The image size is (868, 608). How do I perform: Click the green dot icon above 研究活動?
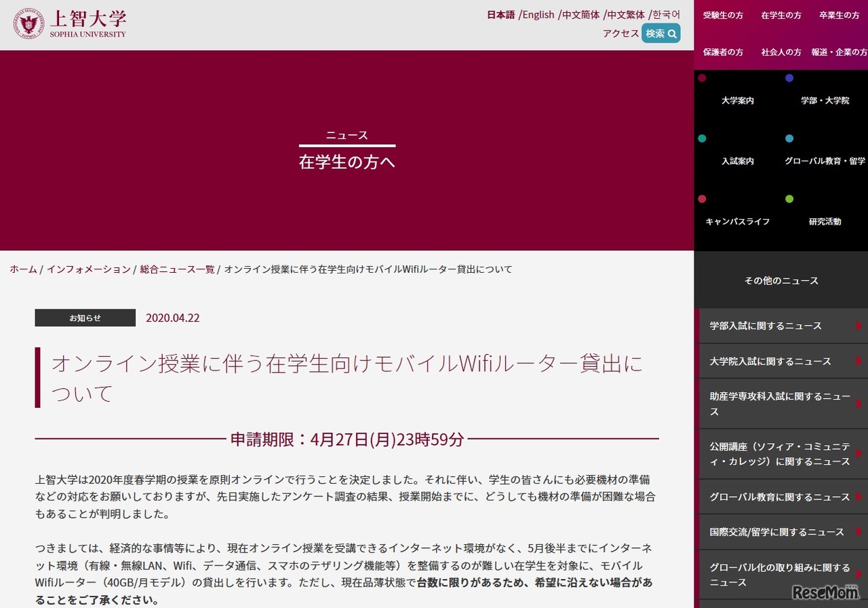789,199
